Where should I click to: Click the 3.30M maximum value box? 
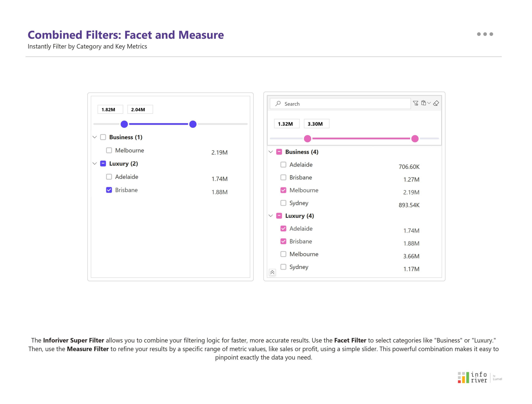(316, 124)
